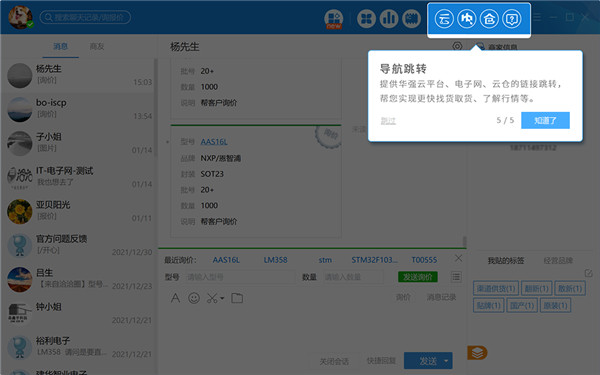
Task: Open the bar chart statistics icon
Action: point(389,18)
